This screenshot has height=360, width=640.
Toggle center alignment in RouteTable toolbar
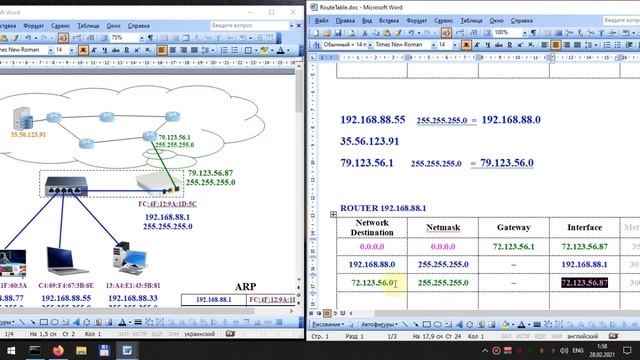556,45
